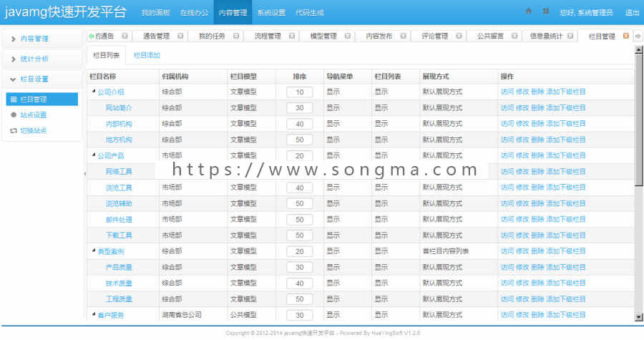This screenshot has height=340, width=644.
Task: Switch to the 栏目添加 sub-tab
Action: click(147, 55)
